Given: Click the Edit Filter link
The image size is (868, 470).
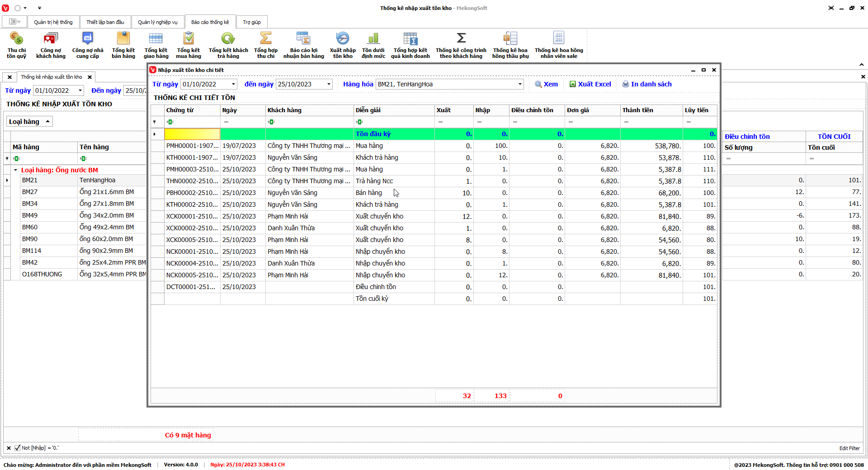Looking at the screenshot, I should pyautogui.click(x=849, y=448).
